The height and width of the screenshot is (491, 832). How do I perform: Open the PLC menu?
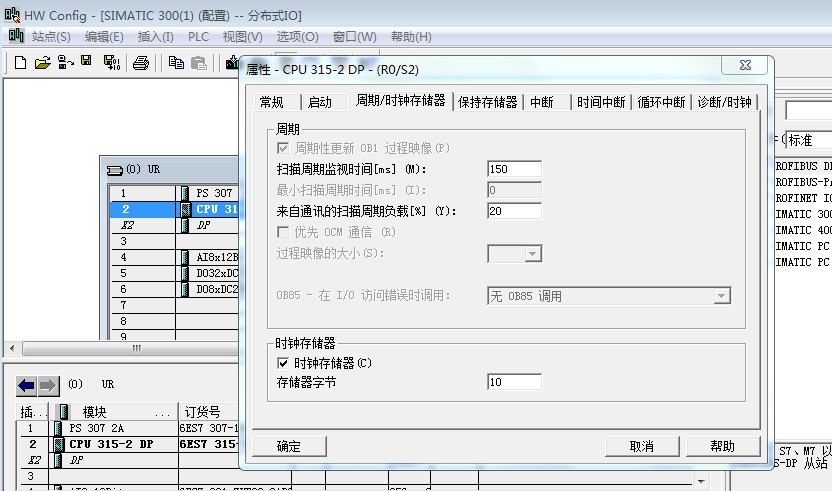198,37
